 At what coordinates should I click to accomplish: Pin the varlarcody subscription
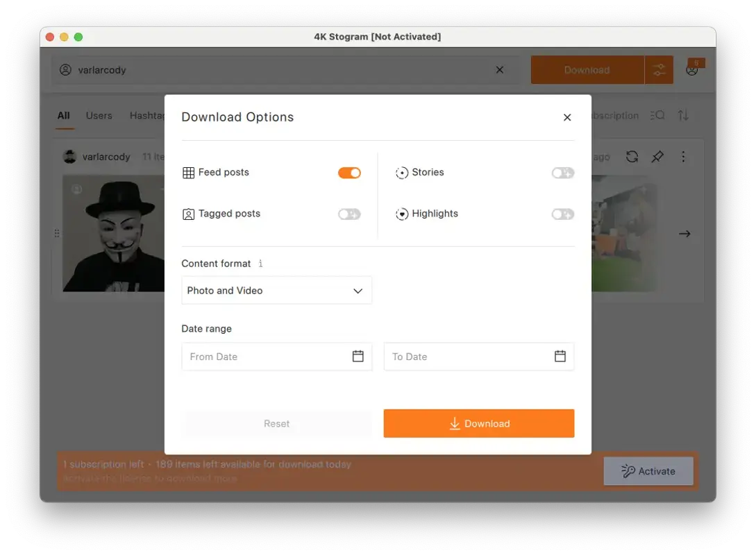[657, 157]
